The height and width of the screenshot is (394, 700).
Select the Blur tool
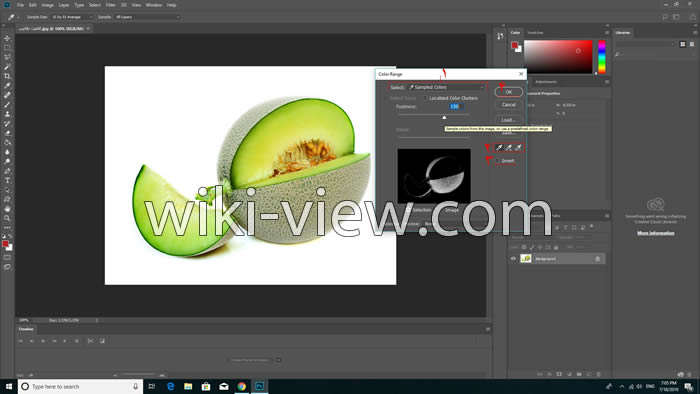tap(7, 152)
